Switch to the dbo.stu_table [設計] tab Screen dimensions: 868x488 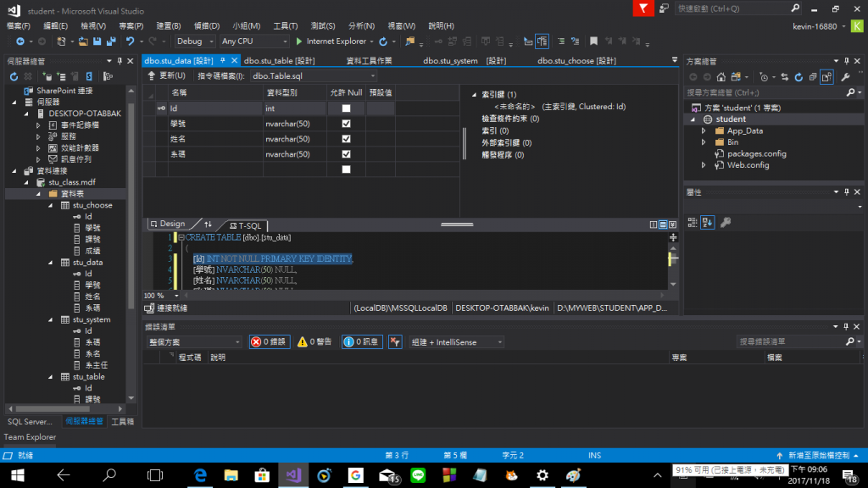(x=279, y=61)
